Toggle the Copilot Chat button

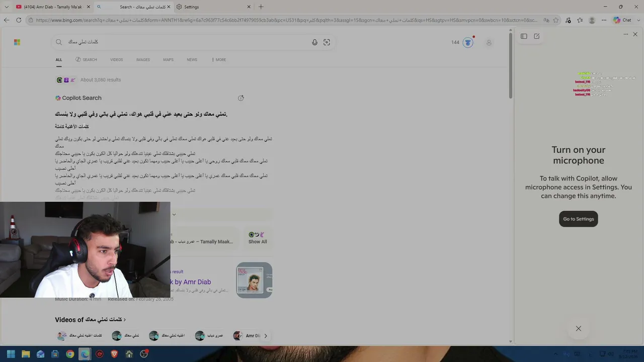[622, 20]
